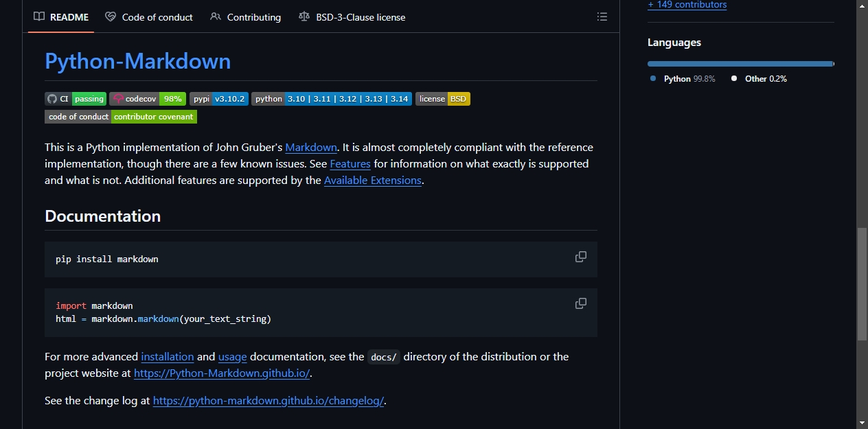
Task: Click the scrollbar up arrow
Action: point(862,5)
